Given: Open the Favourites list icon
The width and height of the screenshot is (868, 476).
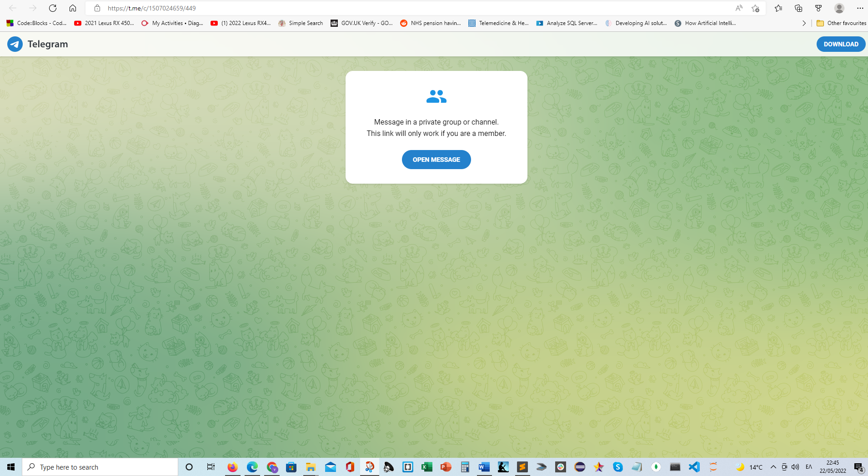Looking at the screenshot, I should tap(778, 8).
